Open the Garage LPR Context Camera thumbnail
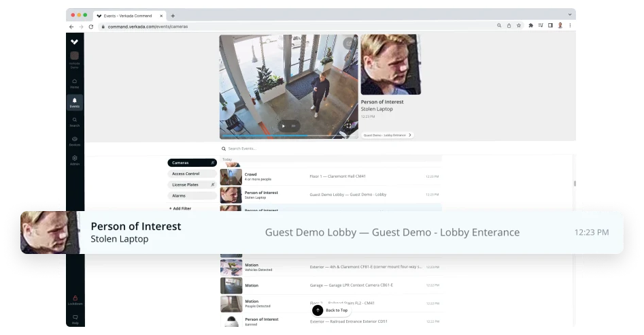The width and height of the screenshot is (644, 335). 231,286
